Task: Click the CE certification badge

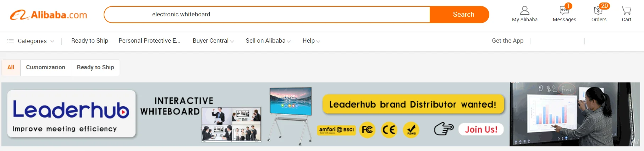Action: pyautogui.click(x=389, y=130)
